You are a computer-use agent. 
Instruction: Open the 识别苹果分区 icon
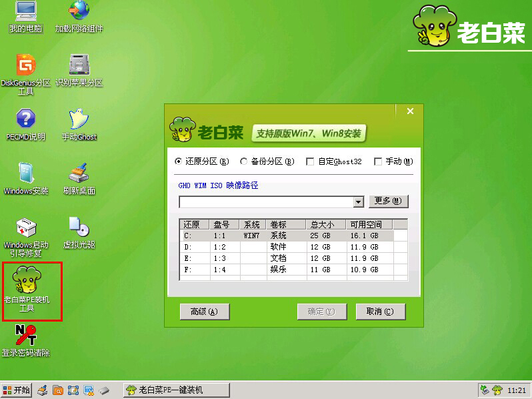(79, 70)
